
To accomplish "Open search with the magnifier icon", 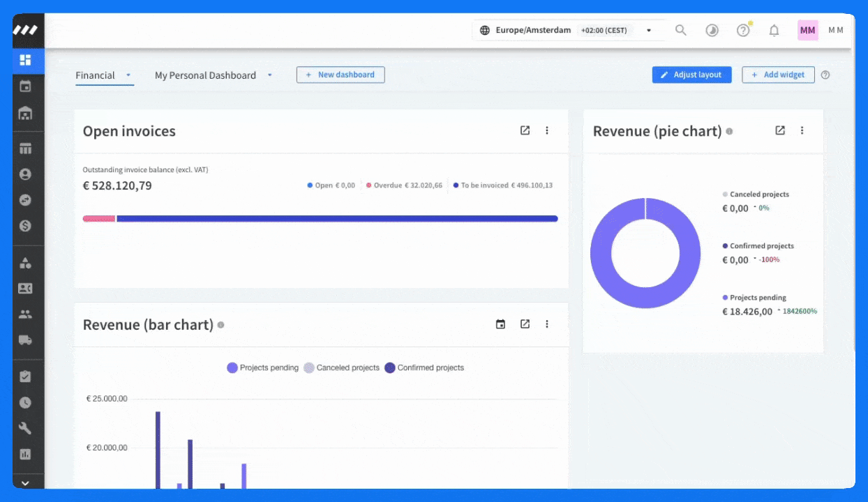I will 680,31.
